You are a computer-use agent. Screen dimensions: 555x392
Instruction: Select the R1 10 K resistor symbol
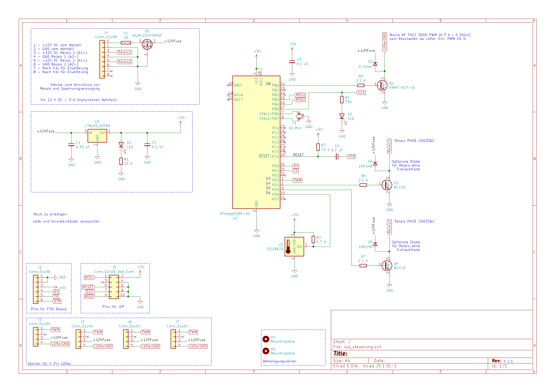pos(121,161)
